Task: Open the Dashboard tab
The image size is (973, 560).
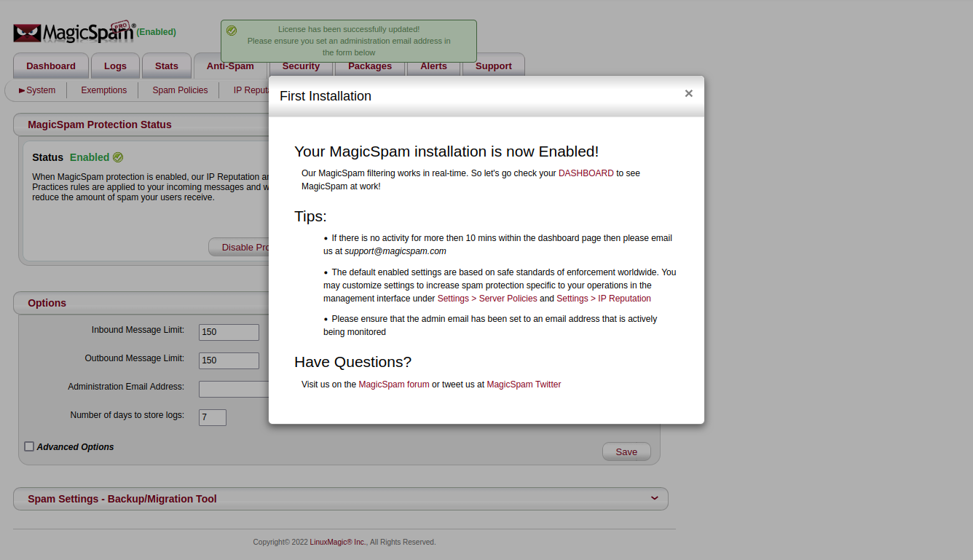Action: (x=51, y=66)
